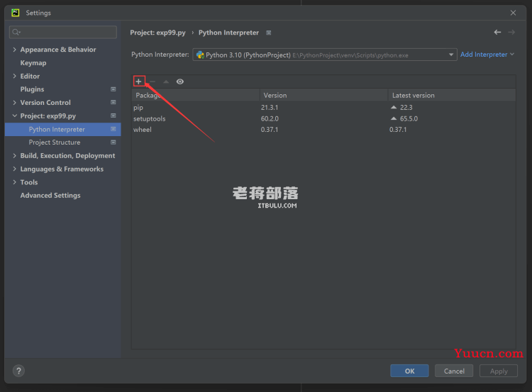Click project marker icon next to Version Control
This screenshot has height=392, width=532.
(113, 102)
